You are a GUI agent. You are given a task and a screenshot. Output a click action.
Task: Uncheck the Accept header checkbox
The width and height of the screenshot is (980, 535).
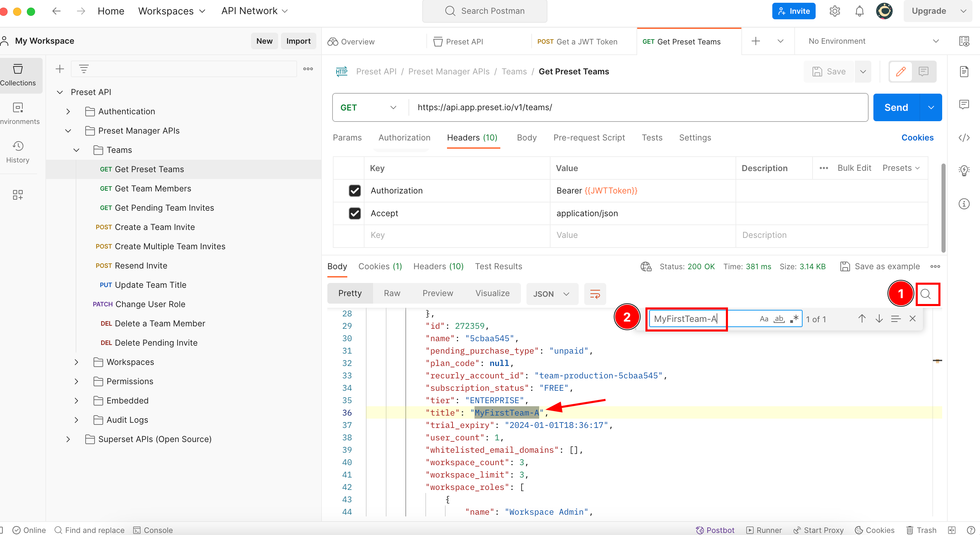tap(355, 213)
